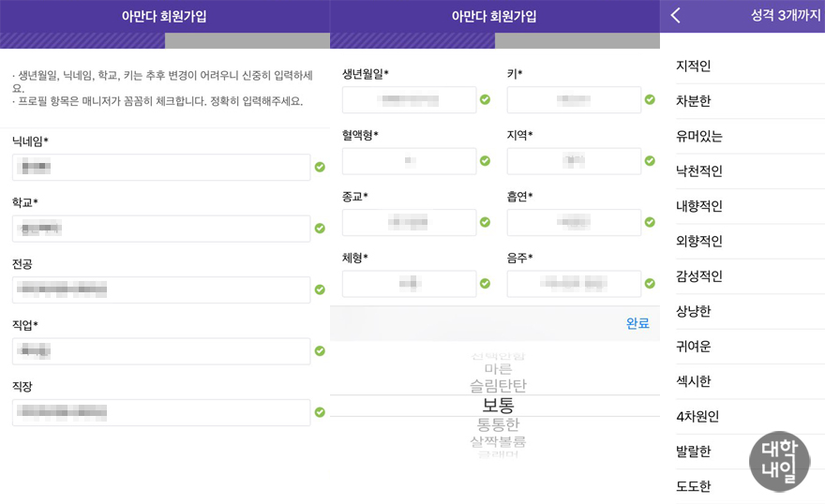The height and width of the screenshot is (504, 825).
Task: Focus the 전공 input field
Action: tap(161, 289)
